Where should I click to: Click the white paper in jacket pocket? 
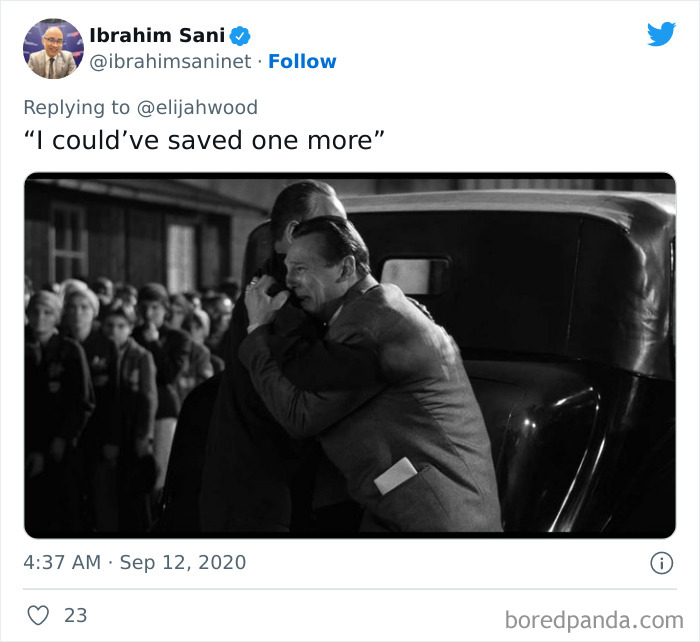pyautogui.click(x=397, y=475)
